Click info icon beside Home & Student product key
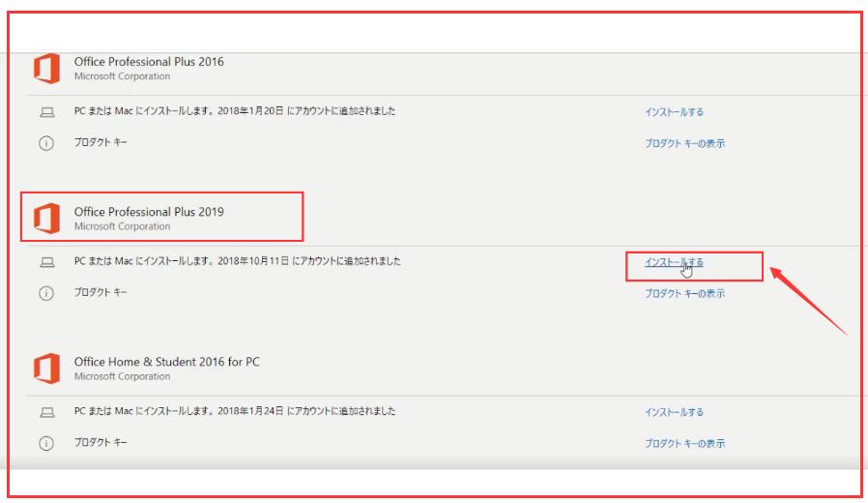This screenshot has width=868, height=503. [46, 443]
